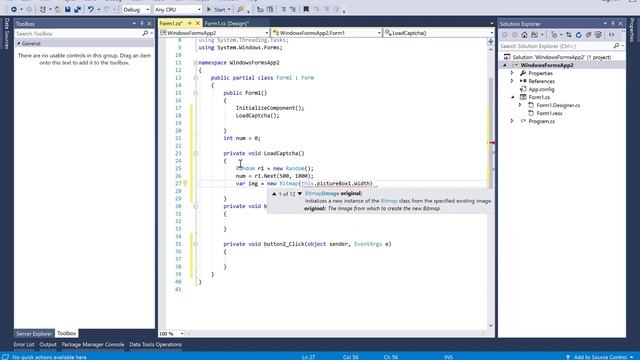Open the Debug configuration dropdown
This screenshot has width=640, height=360.
coord(136,9)
